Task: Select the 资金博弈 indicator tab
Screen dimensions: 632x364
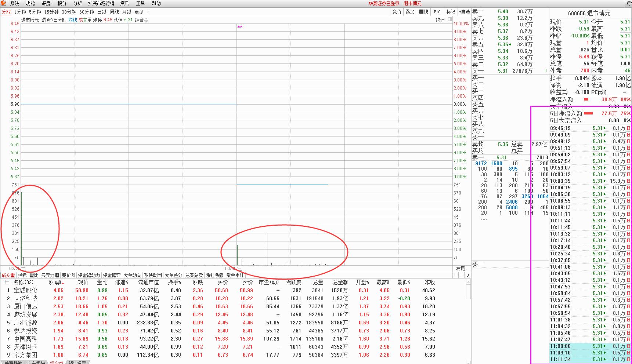Action: 112,275
